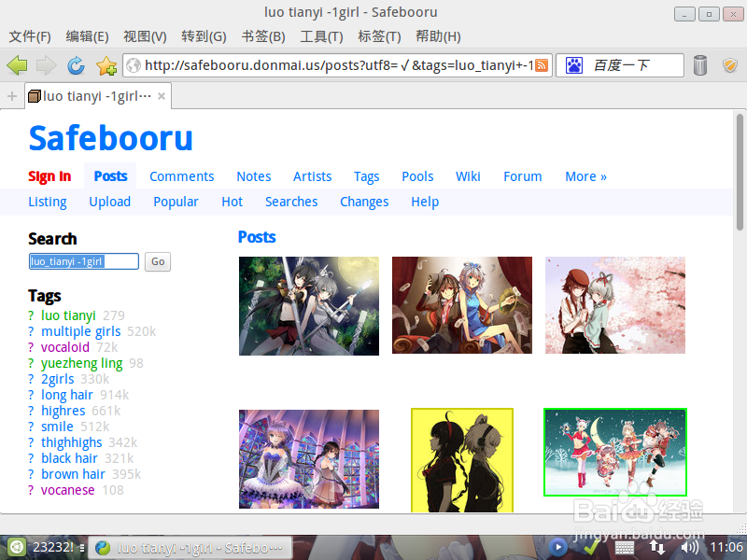
Task: Click the page vertical scrollbar
Action: coord(740,172)
